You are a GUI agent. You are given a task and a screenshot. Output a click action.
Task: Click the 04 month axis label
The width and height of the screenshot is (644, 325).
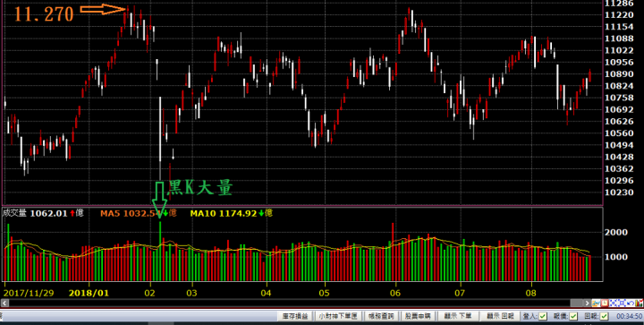pyautogui.click(x=267, y=293)
